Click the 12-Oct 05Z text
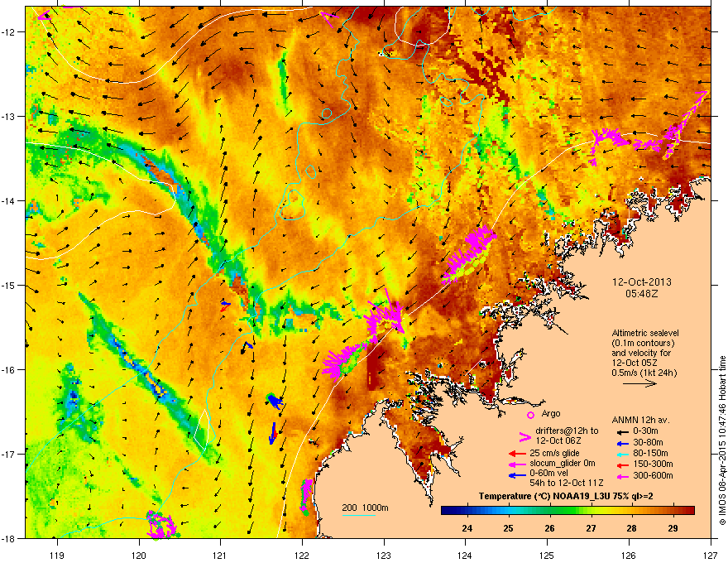Viewport: 728px width, 563px height. (x=635, y=363)
